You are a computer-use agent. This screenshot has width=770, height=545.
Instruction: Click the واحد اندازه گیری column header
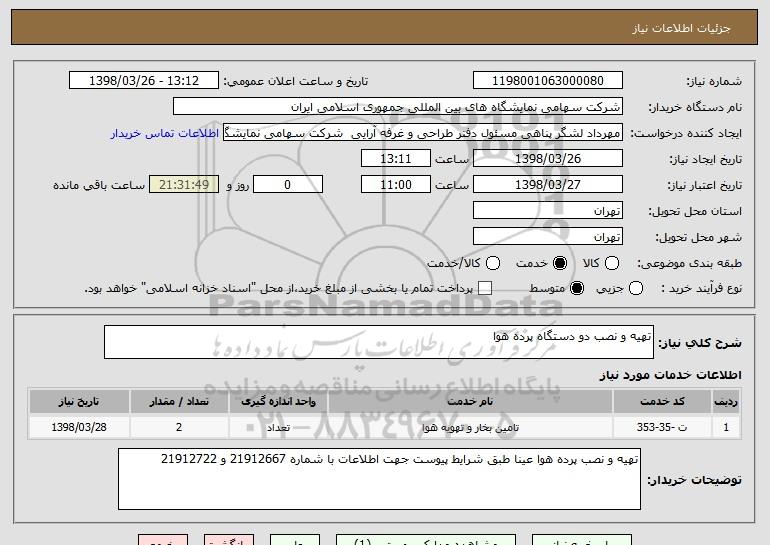278,402
